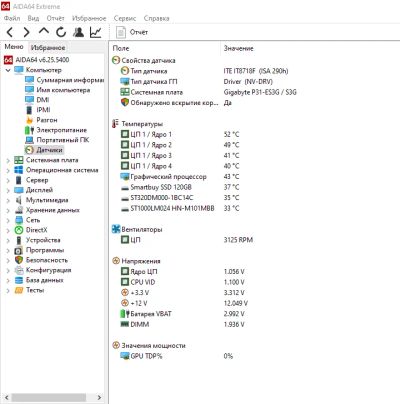The height and width of the screenshot is (404, 400).
Task: Open the graph chart toolbar icon
Action: [x=96, y=32]
